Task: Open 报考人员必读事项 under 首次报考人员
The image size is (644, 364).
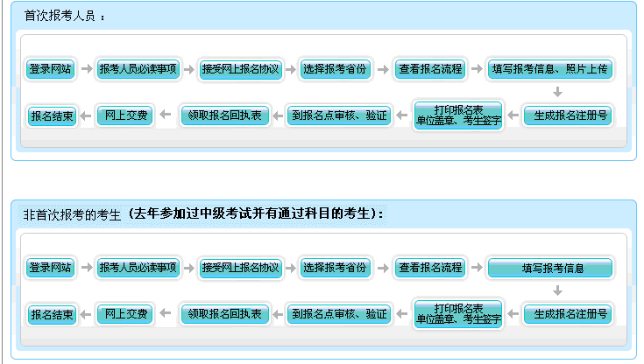Action: point(138,69)
